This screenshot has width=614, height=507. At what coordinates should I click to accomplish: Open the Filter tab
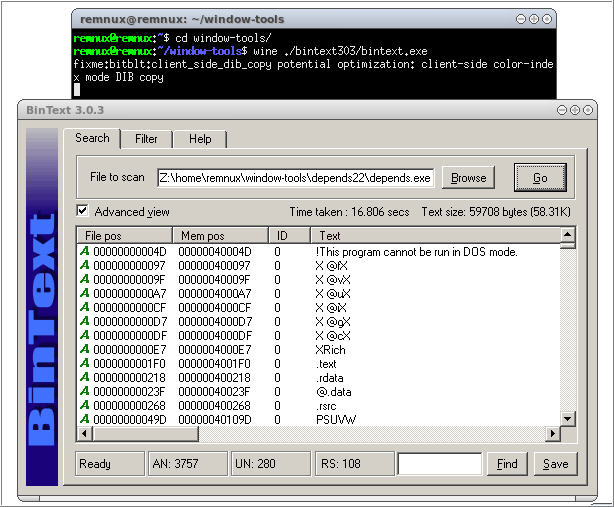coord(146,139)
